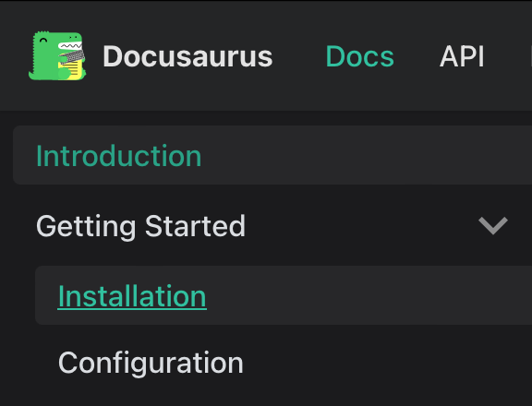
Task: Select the highlighted Introduction row
Action: pyautogui.click(x=272, y=155)
